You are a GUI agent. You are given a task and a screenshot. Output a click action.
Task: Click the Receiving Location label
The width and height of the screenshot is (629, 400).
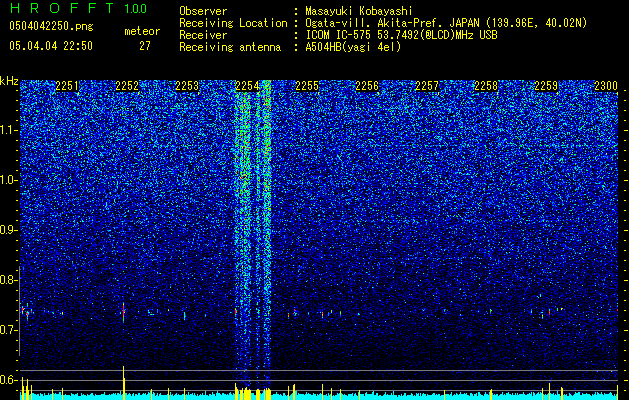click(x=233, y=23)
